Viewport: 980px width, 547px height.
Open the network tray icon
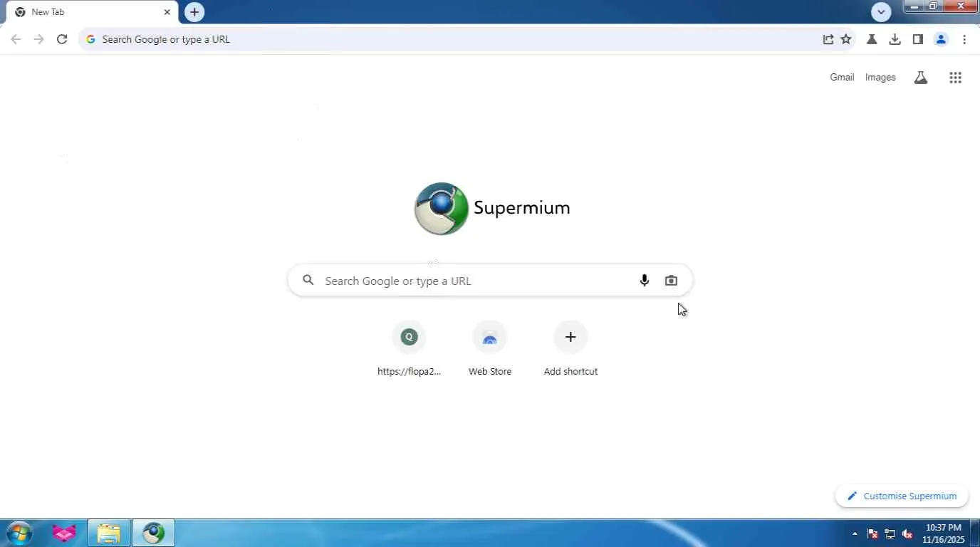point(890,533)
